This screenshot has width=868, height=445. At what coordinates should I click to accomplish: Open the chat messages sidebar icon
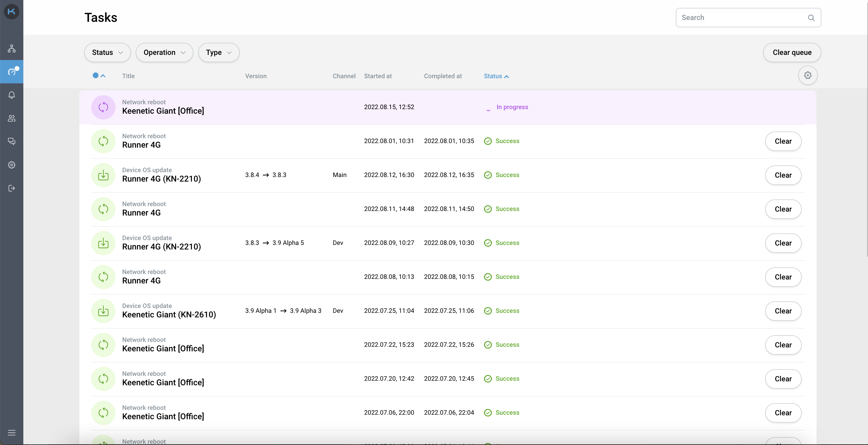(12, 142)
